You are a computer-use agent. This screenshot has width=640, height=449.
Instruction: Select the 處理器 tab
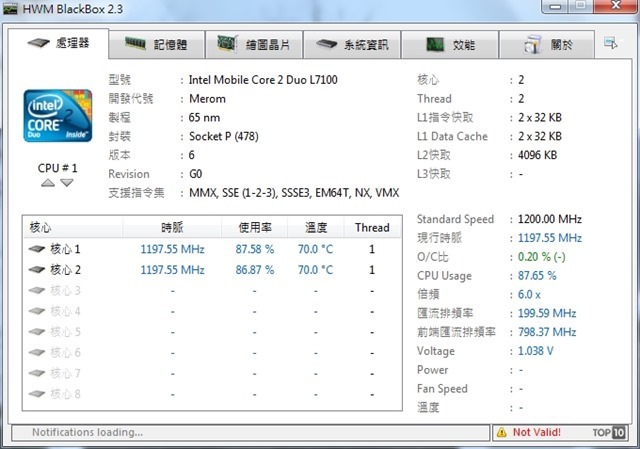(x=58, y=43)
